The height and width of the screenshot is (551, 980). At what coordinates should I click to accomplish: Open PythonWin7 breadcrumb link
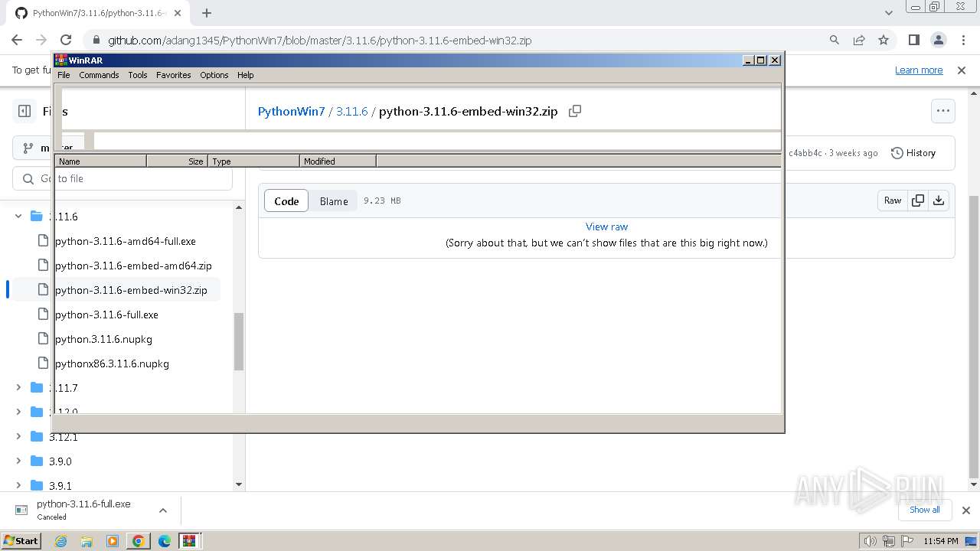coord(292,111)
